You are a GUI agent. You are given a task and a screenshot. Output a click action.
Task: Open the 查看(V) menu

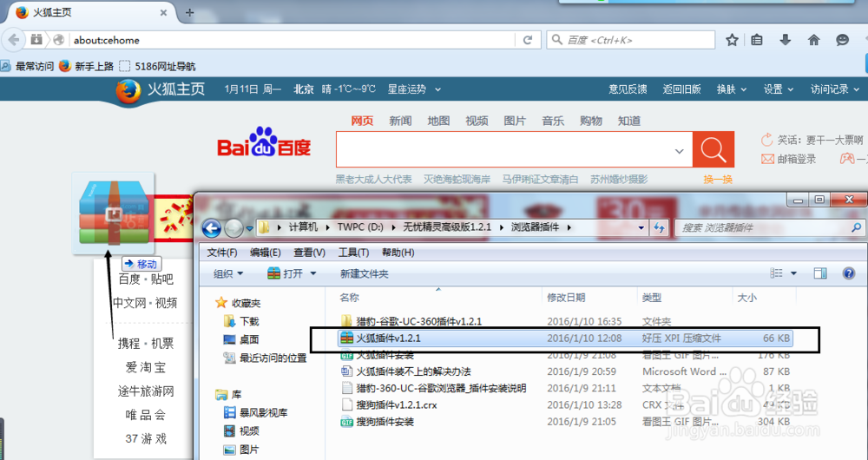(310, 253)
